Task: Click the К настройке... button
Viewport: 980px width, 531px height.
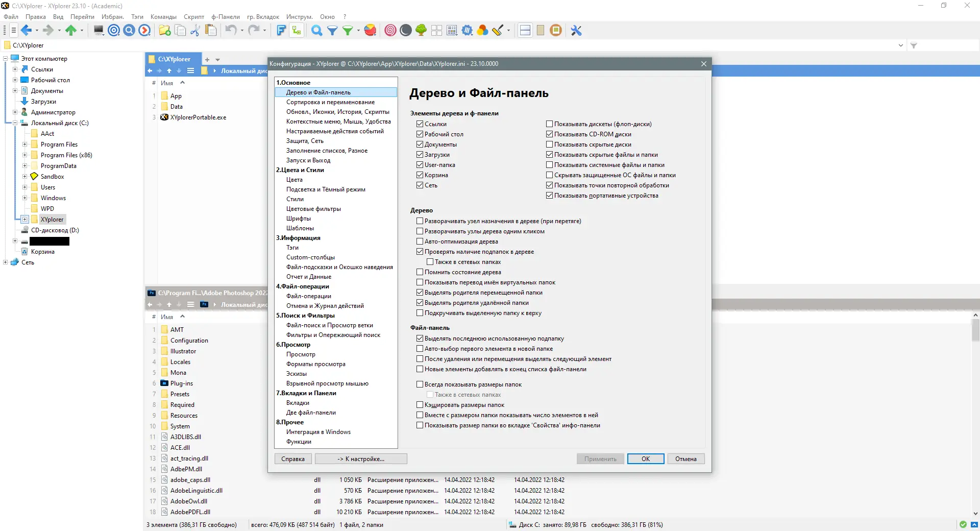Action: coord(361,459)
